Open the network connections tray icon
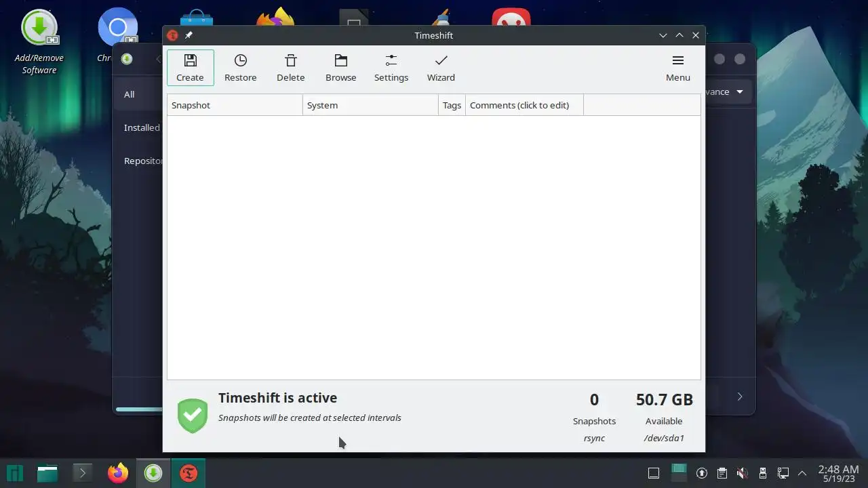 coord(783,473)
